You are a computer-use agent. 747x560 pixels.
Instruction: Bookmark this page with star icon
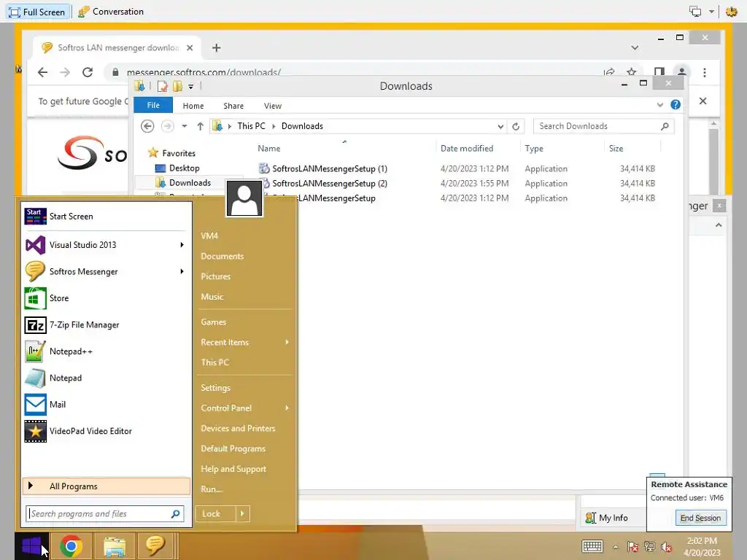[632, 72]
